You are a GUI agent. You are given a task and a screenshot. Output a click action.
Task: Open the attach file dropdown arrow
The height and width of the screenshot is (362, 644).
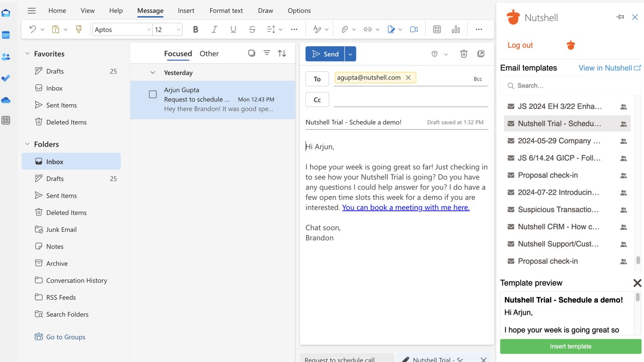pyautogui.click(x=354, y=29)
